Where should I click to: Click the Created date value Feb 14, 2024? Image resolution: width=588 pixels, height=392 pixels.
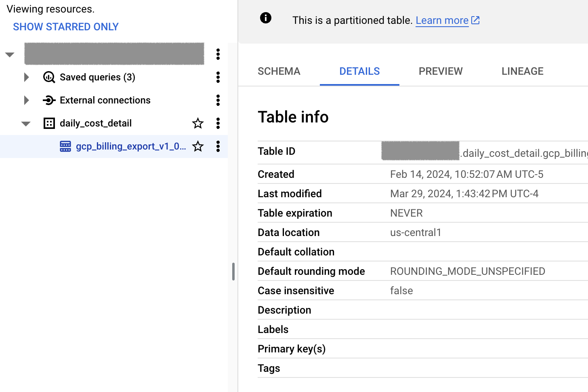click(466, 174)
